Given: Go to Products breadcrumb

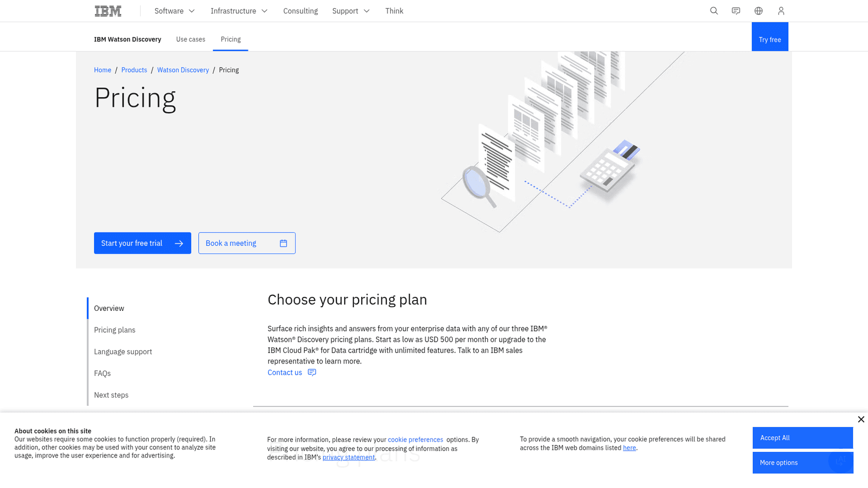Looking at the screenshot, I should (x=134, y=70).
